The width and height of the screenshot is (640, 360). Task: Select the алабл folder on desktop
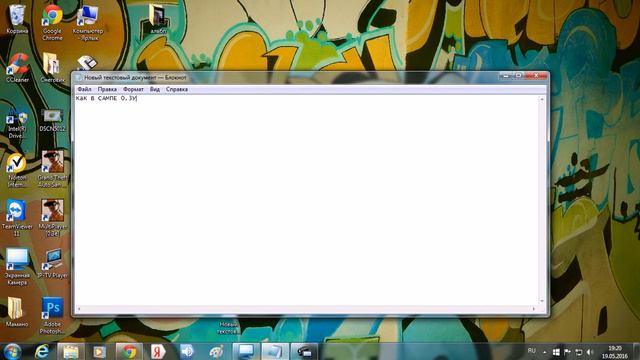point(158,20)
